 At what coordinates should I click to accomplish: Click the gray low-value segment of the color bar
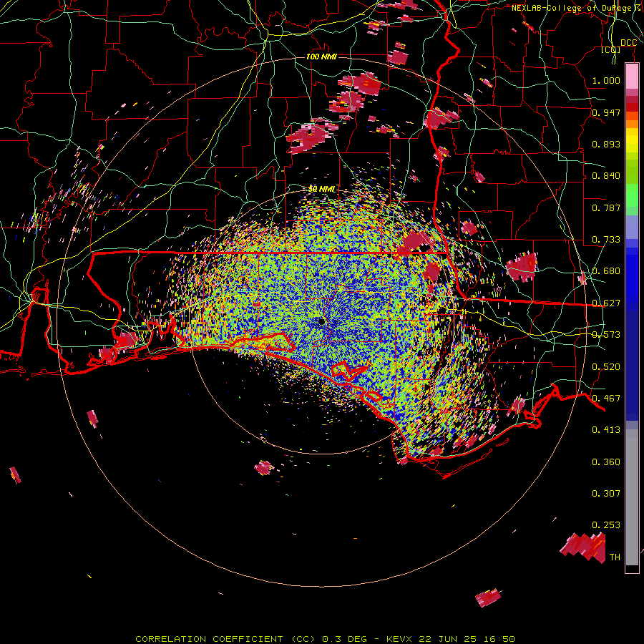(x=632, y=497)
